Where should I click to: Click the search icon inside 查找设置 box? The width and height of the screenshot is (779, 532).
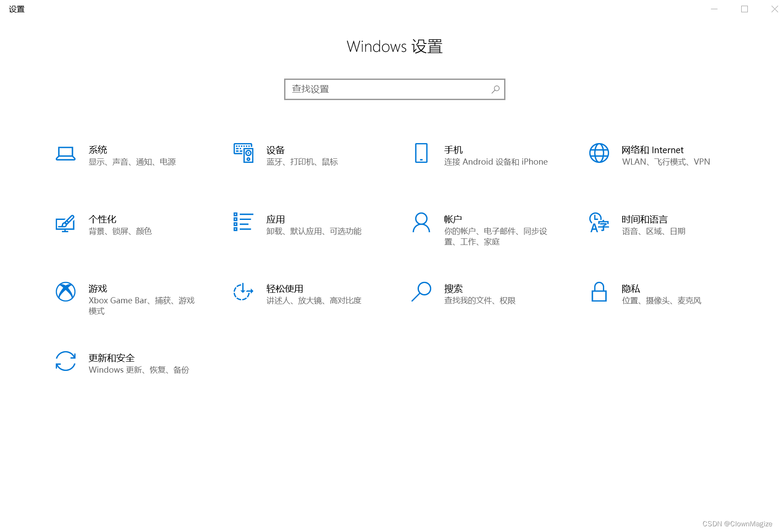[x=495, y=90]
